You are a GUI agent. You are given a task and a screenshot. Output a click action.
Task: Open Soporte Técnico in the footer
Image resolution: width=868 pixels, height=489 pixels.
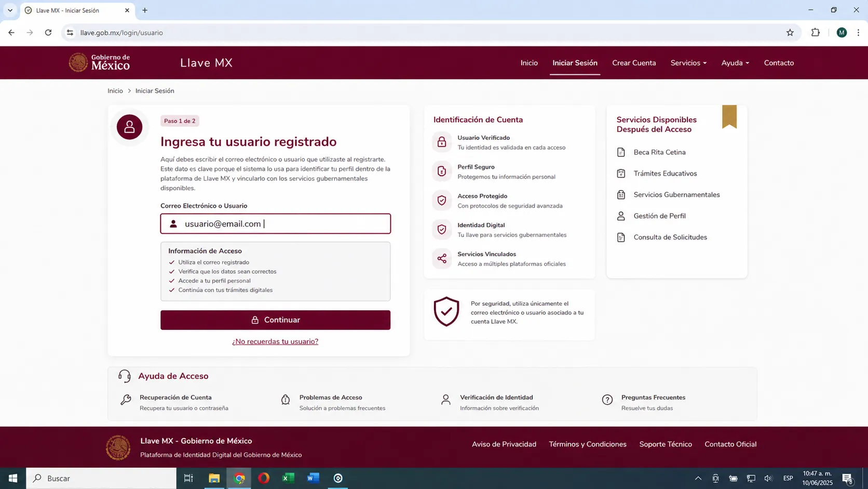tap(666, 444)
